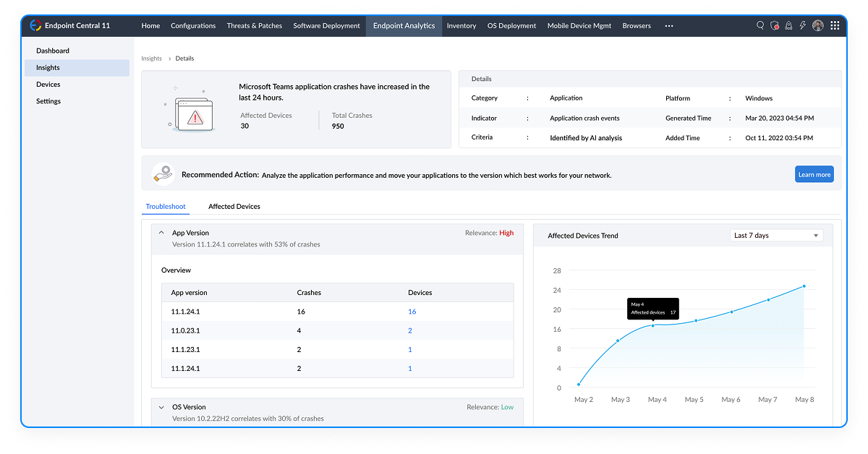Click the May 7 data point on chart
Screen dimensions: 868x454
click(x=768, y=299)
